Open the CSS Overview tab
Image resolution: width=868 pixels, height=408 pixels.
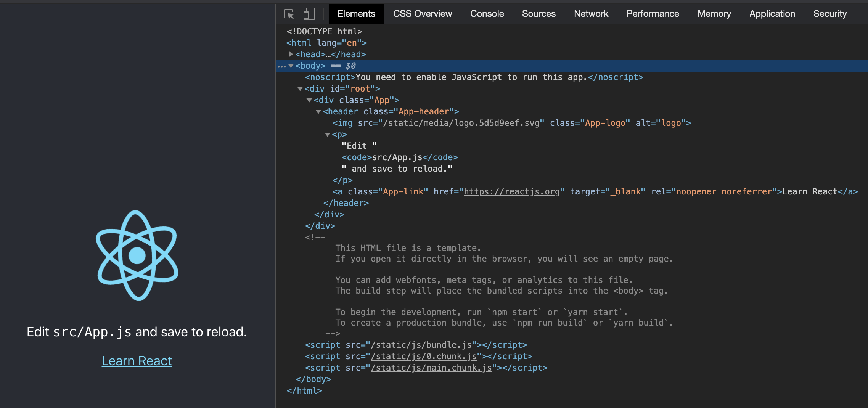click(x=423, y=14)
